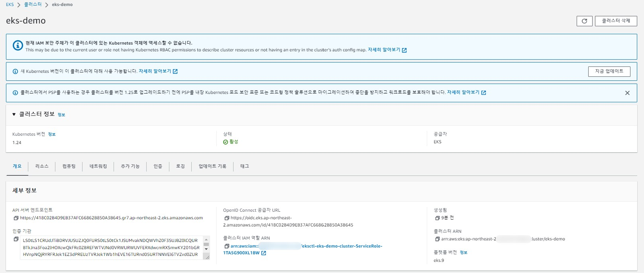Click the platform version value eks.9
This screenshot has width=644, height=273.
pyautogui.click(x=439, y=260)
